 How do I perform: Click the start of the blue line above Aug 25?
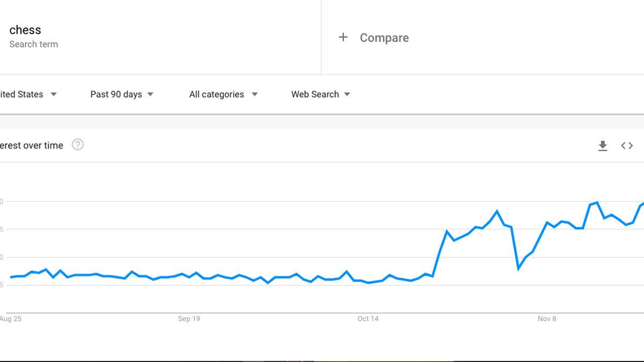(11, 277)
